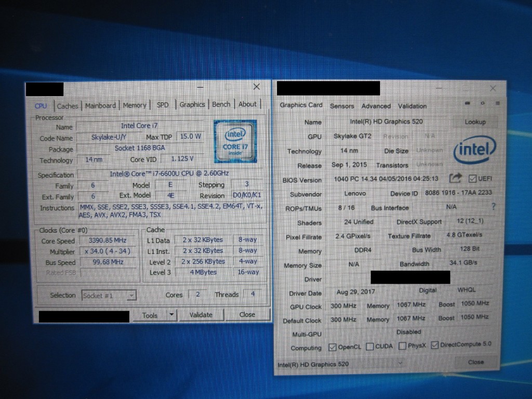Switch to the Advanced tab in GPU-Z
The width and height of the screenshot is (532, 399).
tap(376, 106)
